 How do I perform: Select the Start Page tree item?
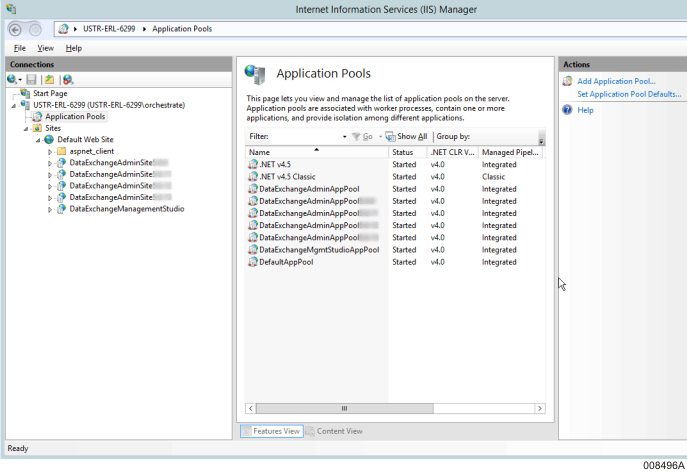tap(50, 93)
